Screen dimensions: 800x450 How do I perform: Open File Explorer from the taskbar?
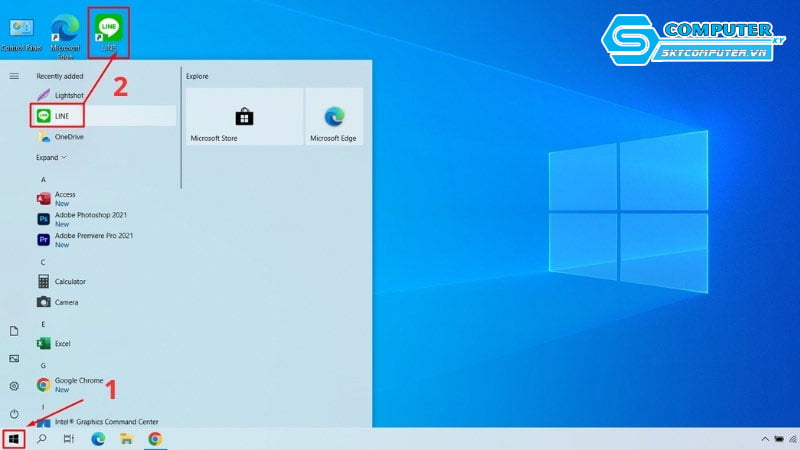[x=126, y=439]
